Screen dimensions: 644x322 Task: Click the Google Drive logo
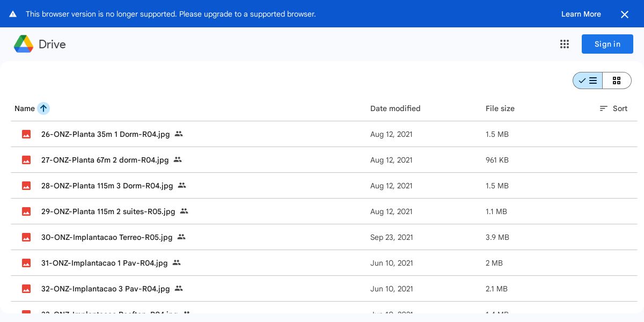[x=24, y=44]
